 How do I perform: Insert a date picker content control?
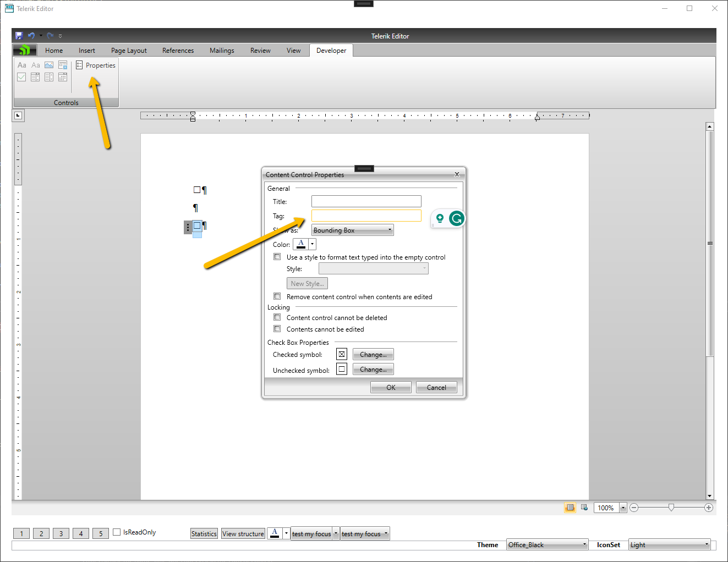[x=63, y=77]
